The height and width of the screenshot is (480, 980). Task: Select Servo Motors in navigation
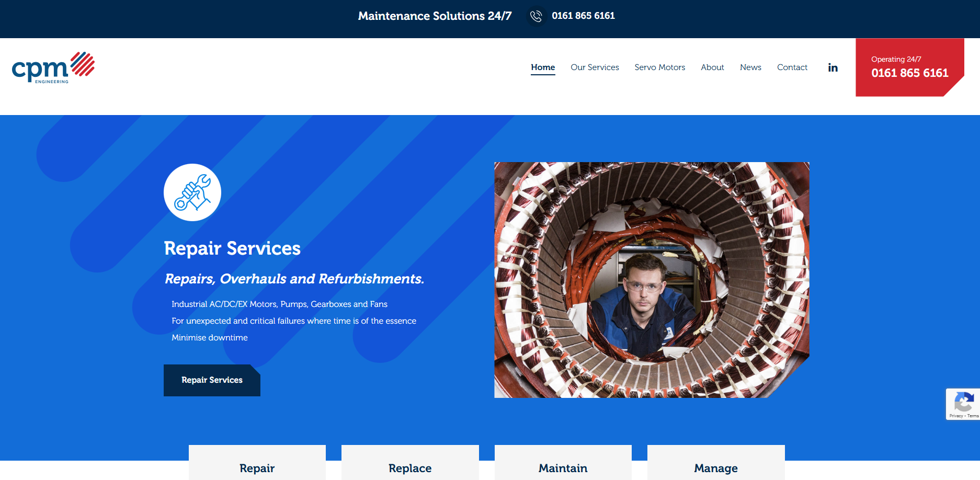[659, 67]
